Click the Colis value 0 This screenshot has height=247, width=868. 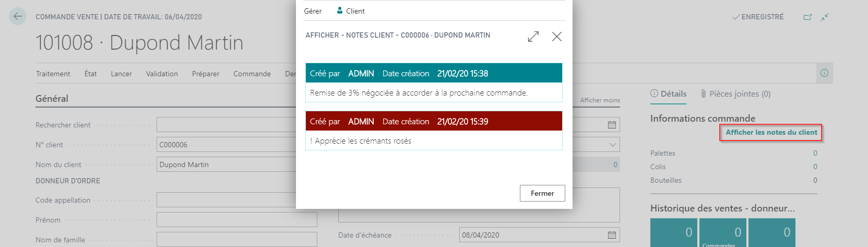click(815, 167)
